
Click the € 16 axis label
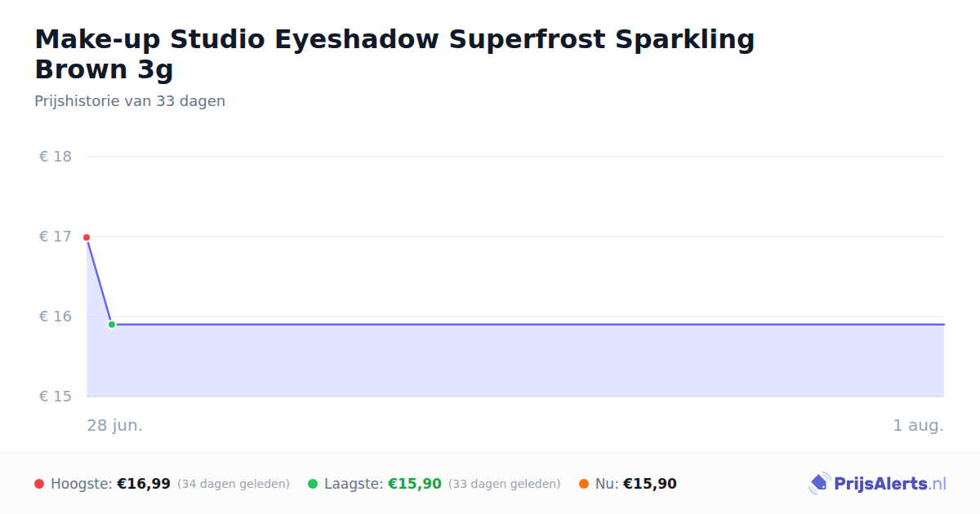click(56, 317)
